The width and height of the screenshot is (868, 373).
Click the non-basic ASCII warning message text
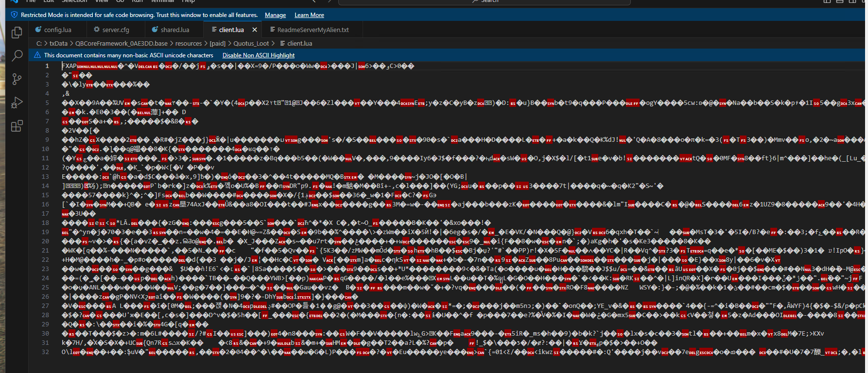tap(129, 55)
